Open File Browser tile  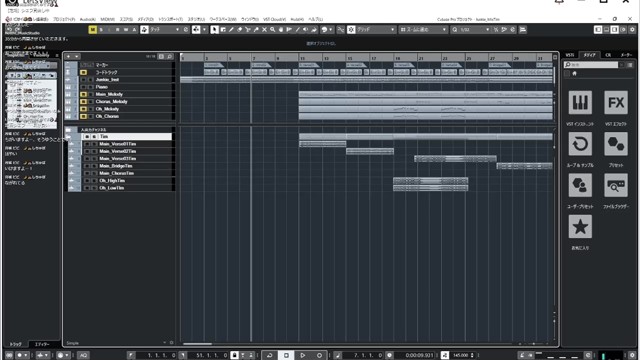(x=616, y=185)
